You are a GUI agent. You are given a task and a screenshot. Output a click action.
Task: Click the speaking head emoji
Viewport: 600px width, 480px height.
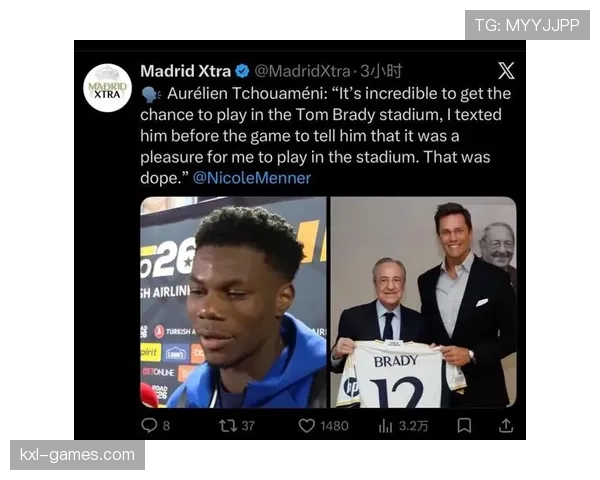(x=150, y=93)
